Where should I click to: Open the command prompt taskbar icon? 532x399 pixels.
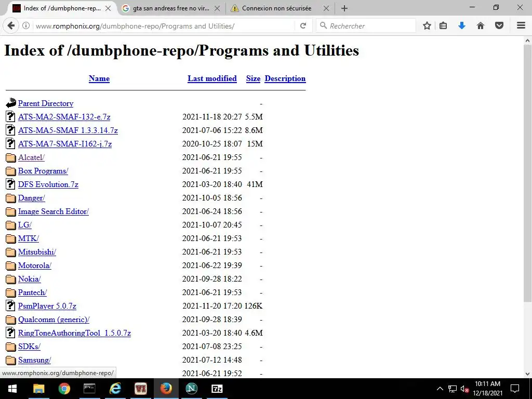(x=89, y=389)
